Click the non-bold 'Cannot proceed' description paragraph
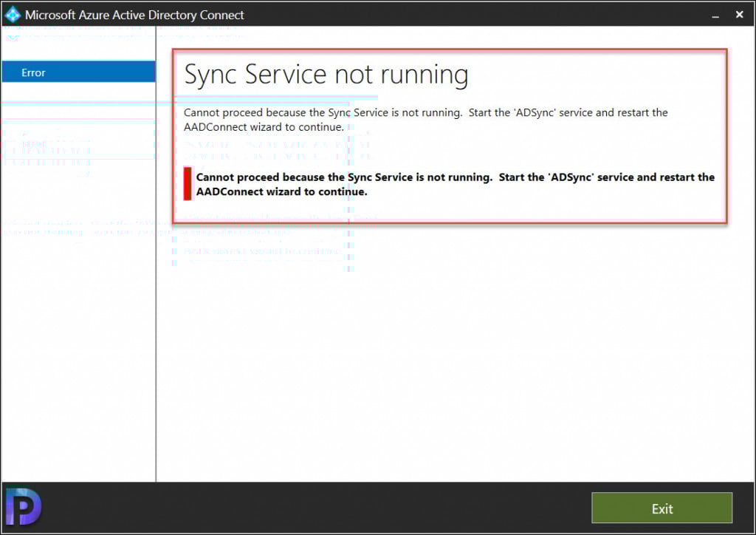Image resolution: width=756 pixels, height=535 pixels. point(425,120)
